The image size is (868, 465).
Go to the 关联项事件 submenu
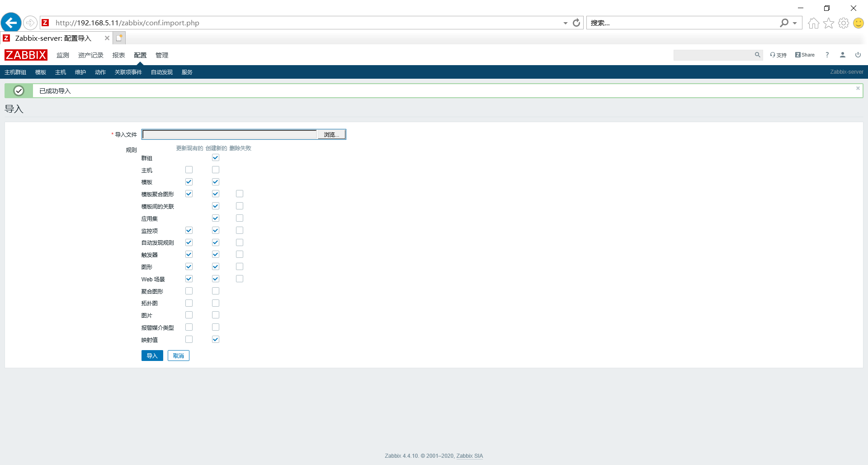(x=128, y=72)
